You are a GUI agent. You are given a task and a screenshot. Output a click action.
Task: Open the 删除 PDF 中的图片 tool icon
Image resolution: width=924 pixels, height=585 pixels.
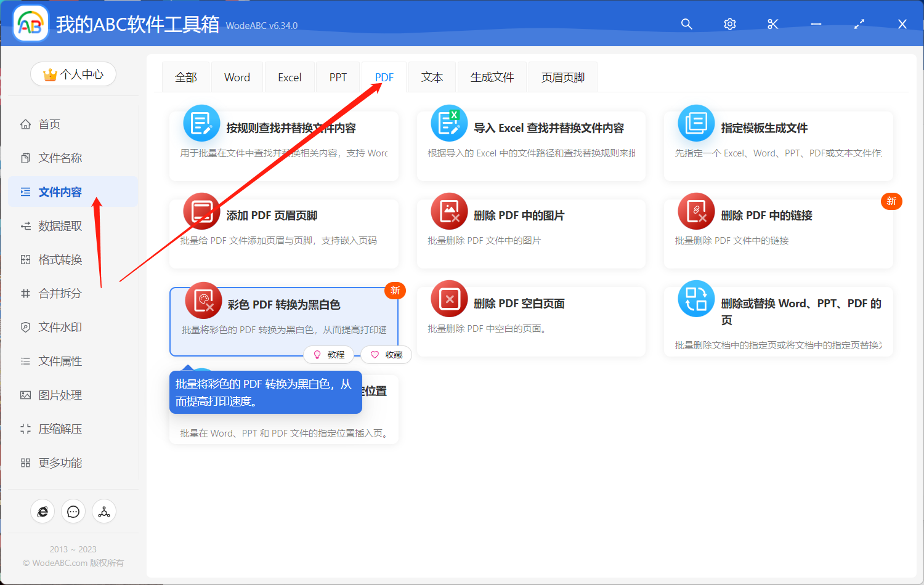[449, 211]
